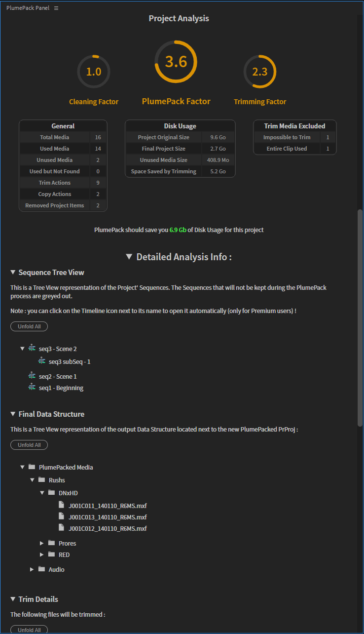Screen dimensions: 364x634
Task: Click Unfold All under Trim Details
Action: coord(29,630)
